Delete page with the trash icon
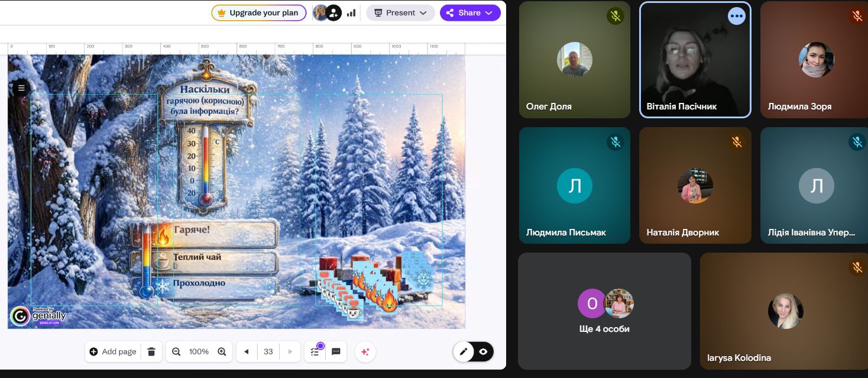The width and height of the screenshot is (868, 378). pos(151,351)
